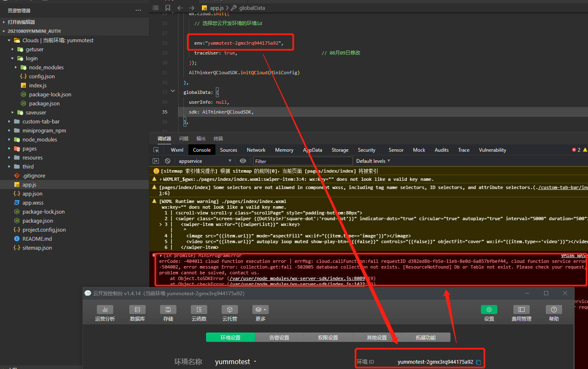Focus the console Filter input field
The image size is (588, 369).
pyautogui.click(x=303, y=161)
